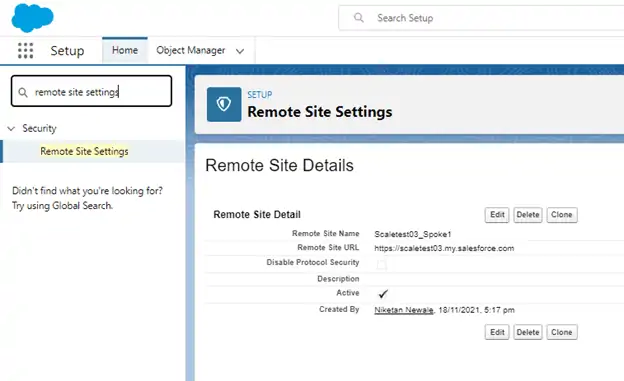Click the Remote Site Detail section title
Image resolution: width=624 pixels, height=381 pixels.
tap(257, 215)
